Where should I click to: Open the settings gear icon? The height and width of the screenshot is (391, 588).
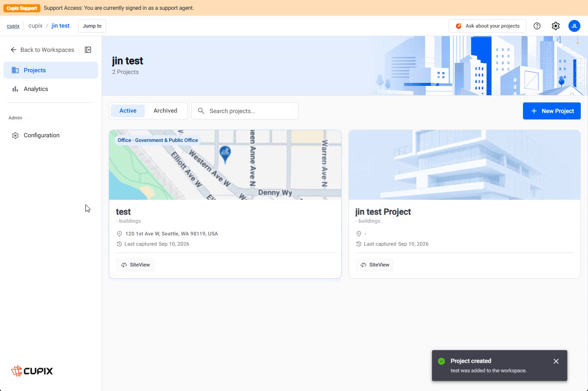pyautogui.click(x=556, y=26)
